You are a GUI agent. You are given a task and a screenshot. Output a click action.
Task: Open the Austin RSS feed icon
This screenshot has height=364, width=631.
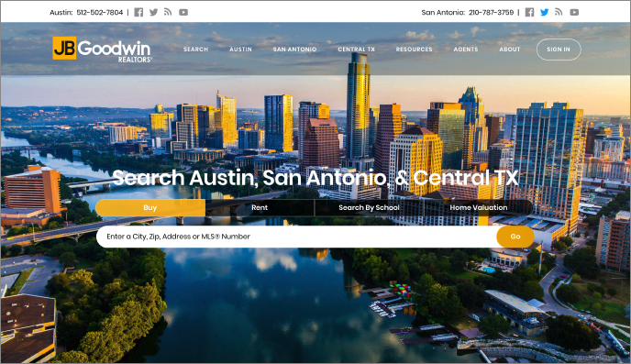click(168, 12)
